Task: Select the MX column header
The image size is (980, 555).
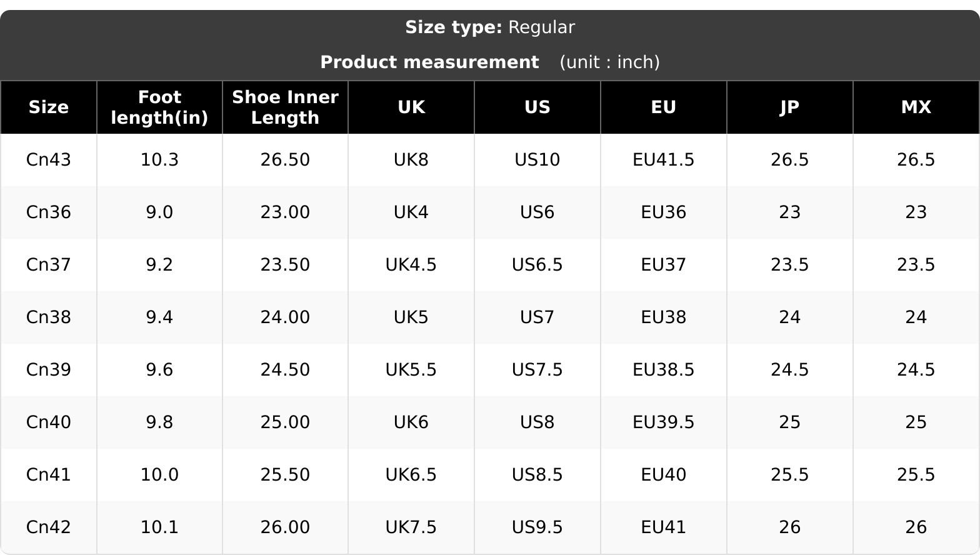Action: point(916,107)
